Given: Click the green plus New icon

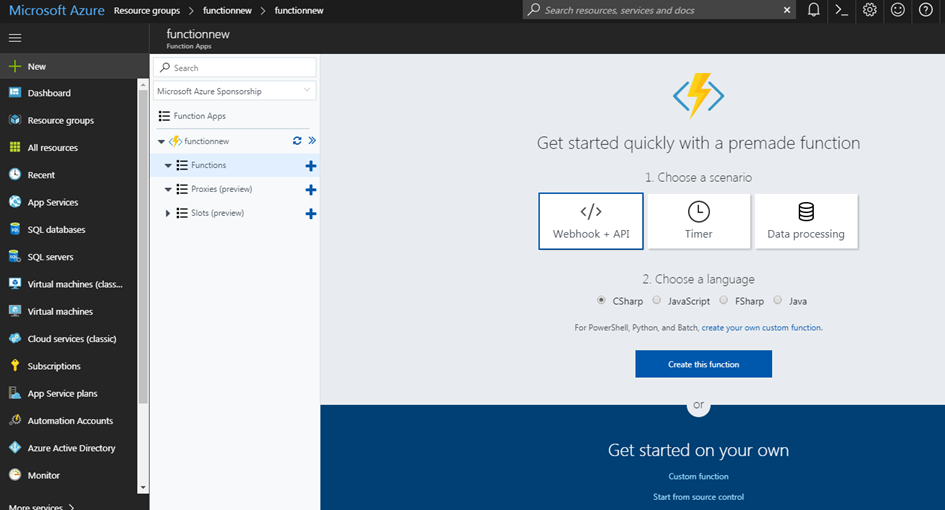Looking at the screenshot, I should 15,66.
